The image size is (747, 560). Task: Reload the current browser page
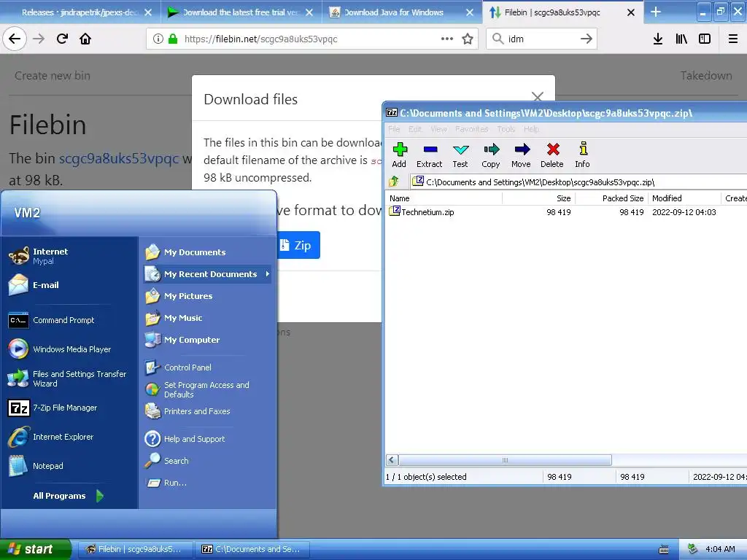pos(62,39)
